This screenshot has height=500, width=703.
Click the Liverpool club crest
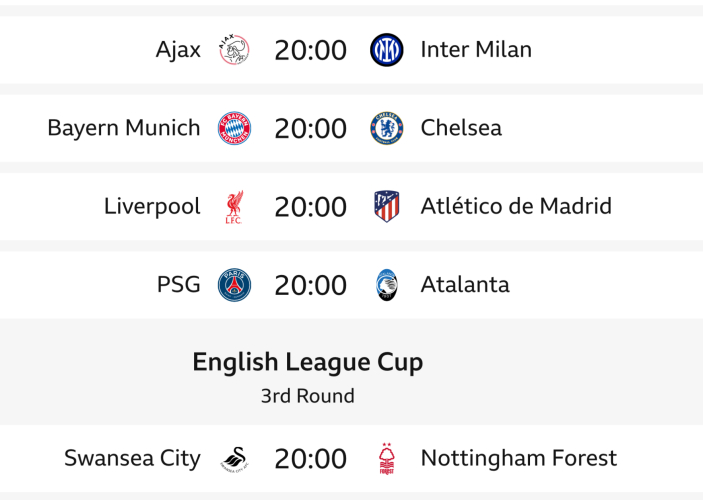pos(234,207)
